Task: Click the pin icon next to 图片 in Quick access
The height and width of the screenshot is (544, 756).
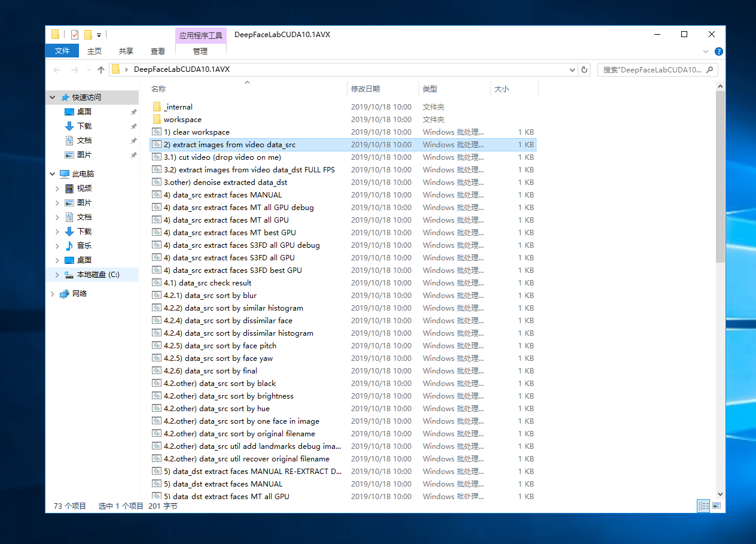Action: [133, 155]
